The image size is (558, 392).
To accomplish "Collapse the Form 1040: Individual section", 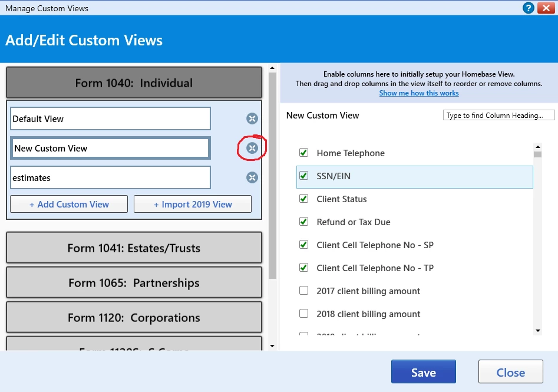I will click(x=134, y=83).
